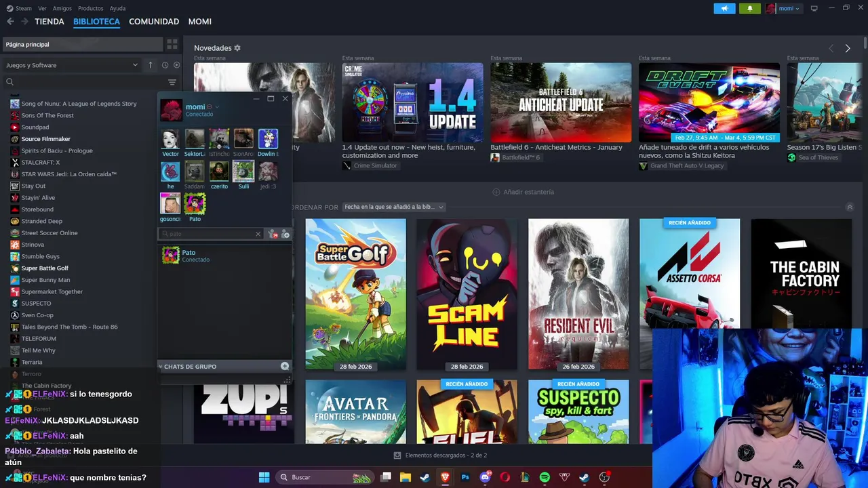Open the Steam menu

(x=20, y=8)
